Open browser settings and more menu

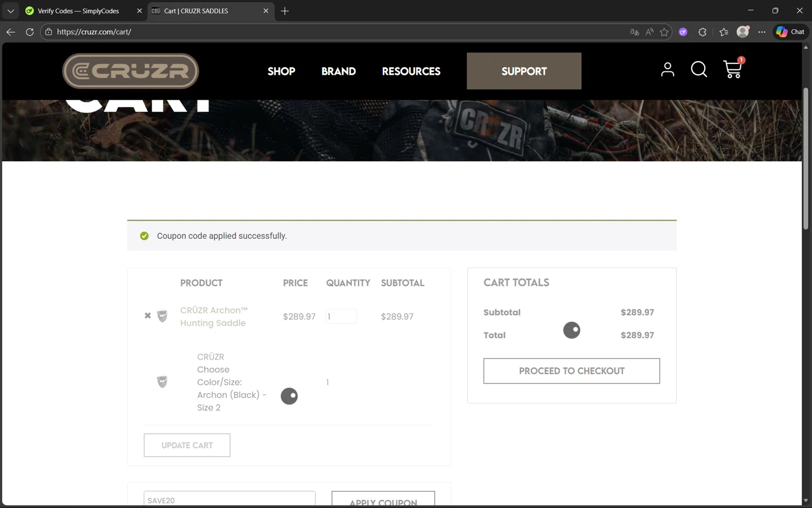click(x=762, y=32)
